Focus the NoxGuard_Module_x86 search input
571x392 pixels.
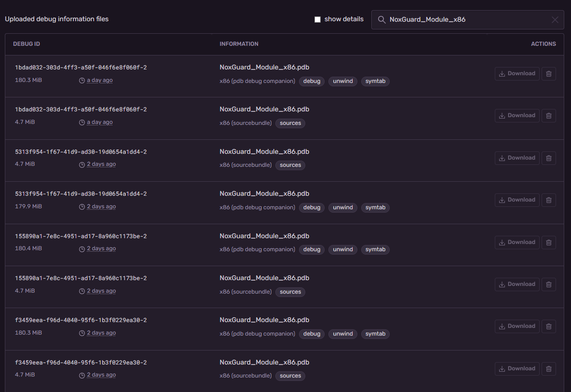pyautogui.click(x=468, y=20)
